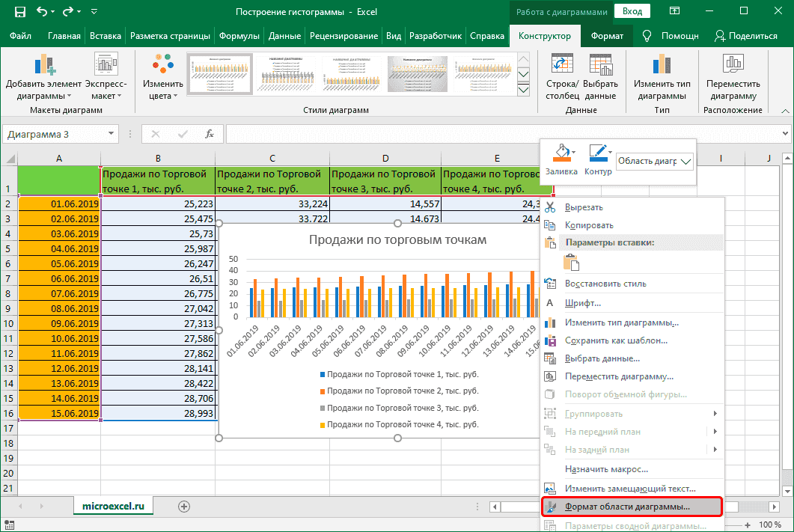Image resolution: width=794 pixels, height=532 pixels.
Task: Select Вырезать in the context menu
Action: (584, 207)
